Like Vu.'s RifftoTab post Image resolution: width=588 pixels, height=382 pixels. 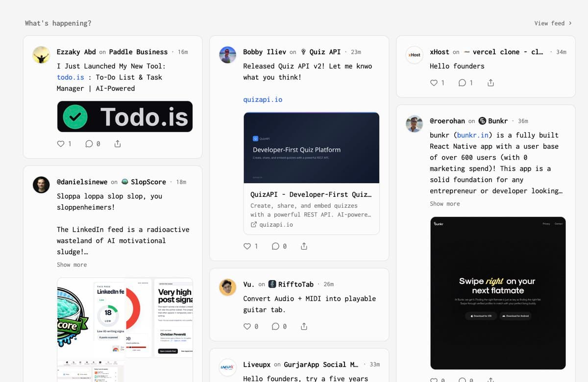pyautogui.click(x=247, y=326)
